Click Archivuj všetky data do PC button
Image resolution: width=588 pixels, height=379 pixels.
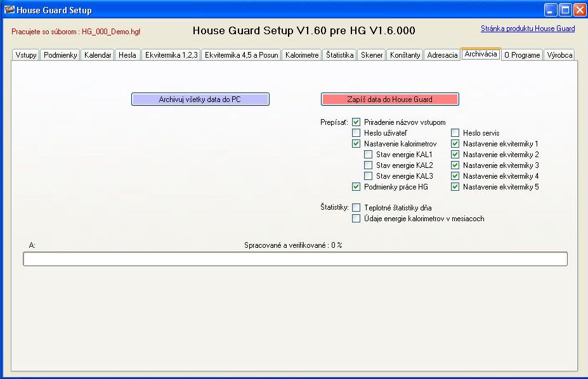coord(200,100)
